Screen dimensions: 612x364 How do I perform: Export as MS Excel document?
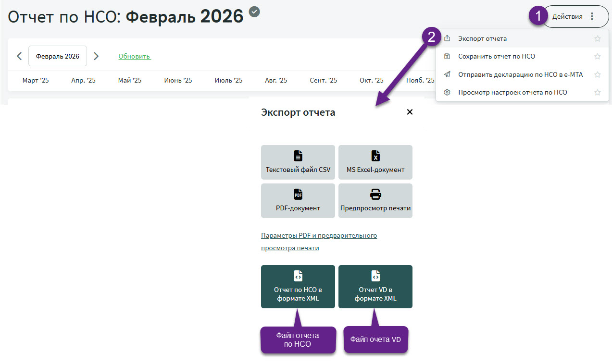[x=375, y=162]
